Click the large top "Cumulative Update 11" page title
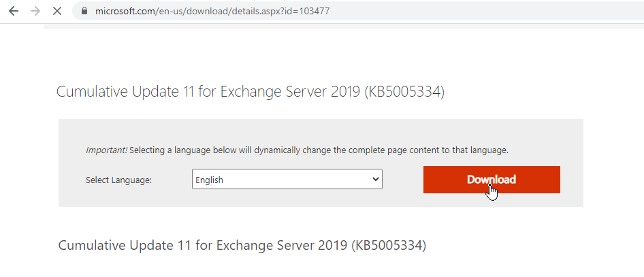 pyautogui.click(x=125, y=91)
